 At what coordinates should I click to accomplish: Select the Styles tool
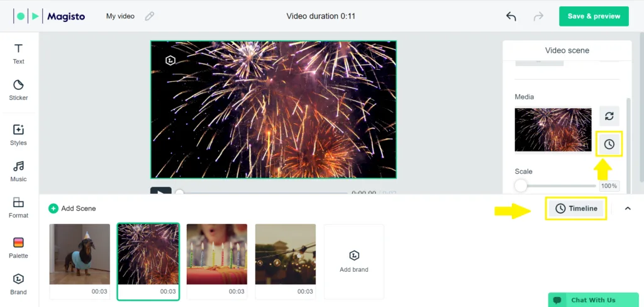point(18,135)
